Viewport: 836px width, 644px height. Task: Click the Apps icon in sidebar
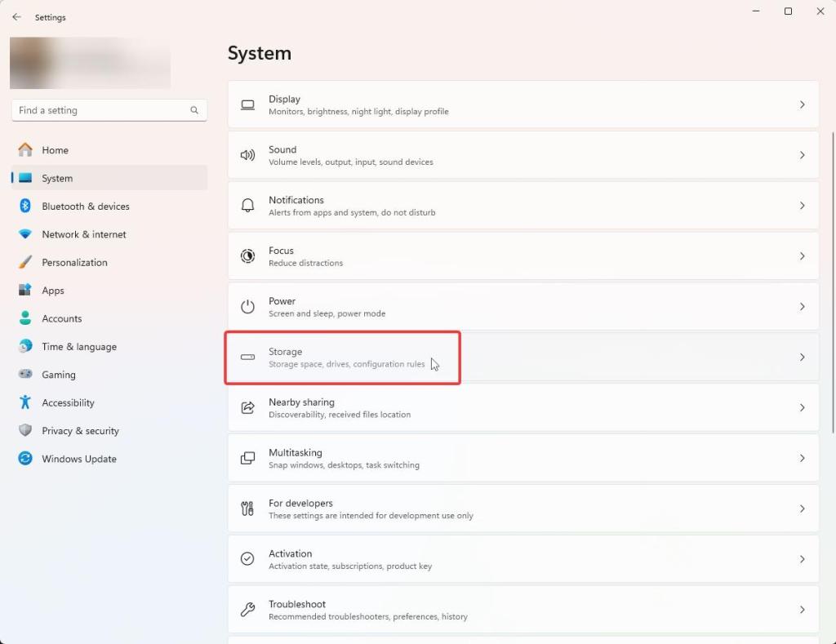[x=25, y=290]
